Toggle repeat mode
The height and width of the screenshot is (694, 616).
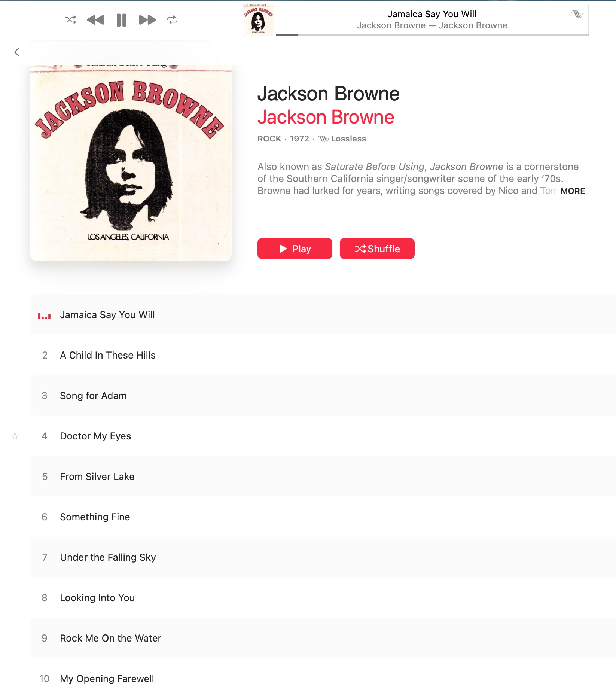tap(172, 20)
